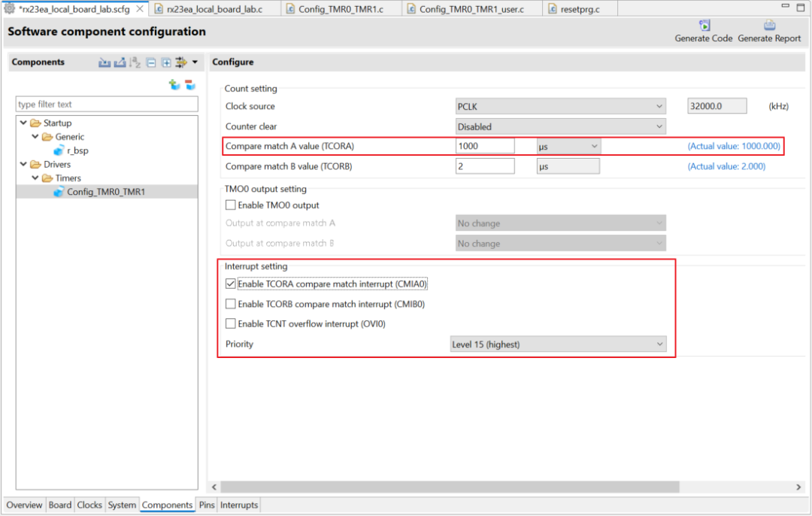The image size is (812, 516).
Task: Open the Clock source PCLK dropdown
Action: click(x=560, y=106)
